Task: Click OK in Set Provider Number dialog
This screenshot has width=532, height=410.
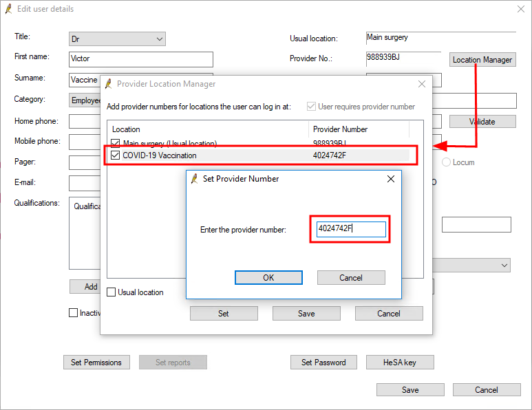Action: [268, 277]
